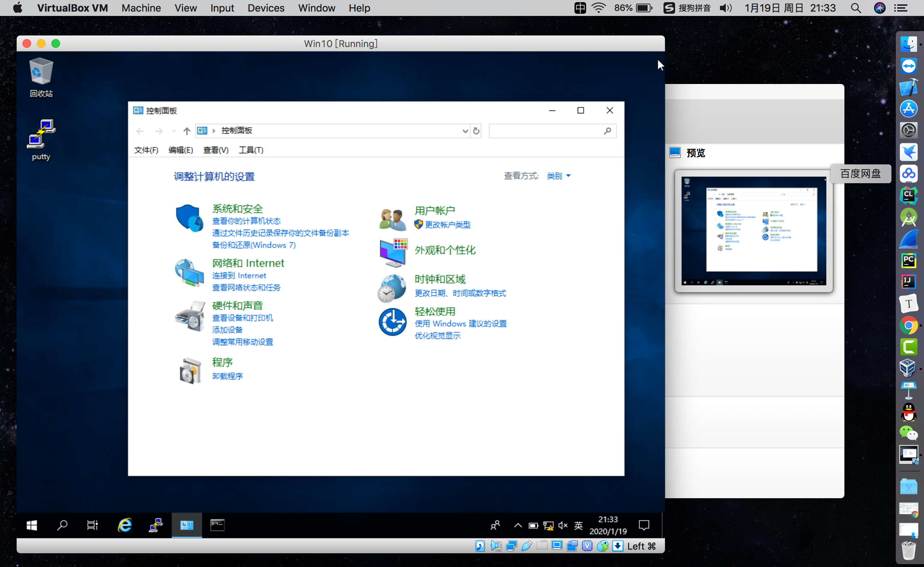Toggle the muted volume icon in Windows tray
Image resolution: width=924 pixels, height=567 pixels.
[563, 525]
